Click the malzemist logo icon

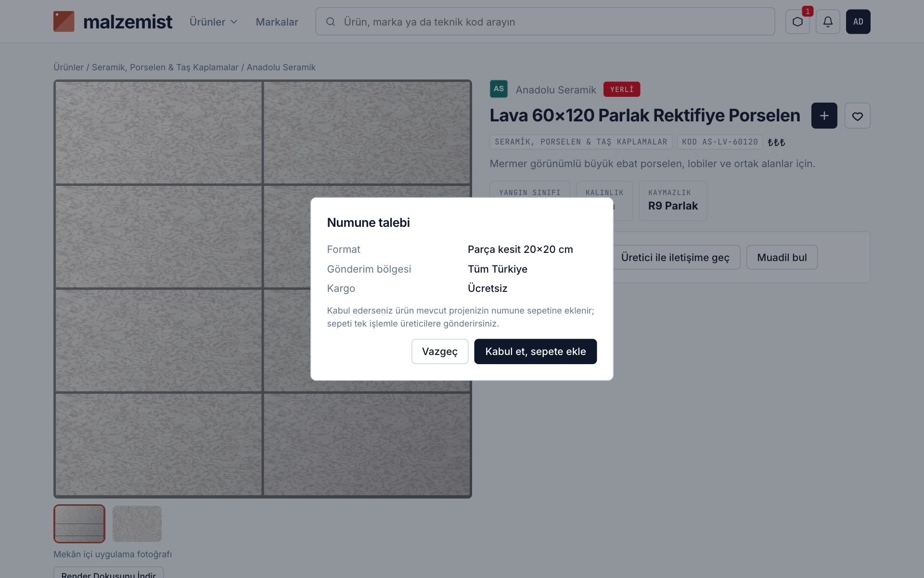[64, 22]
